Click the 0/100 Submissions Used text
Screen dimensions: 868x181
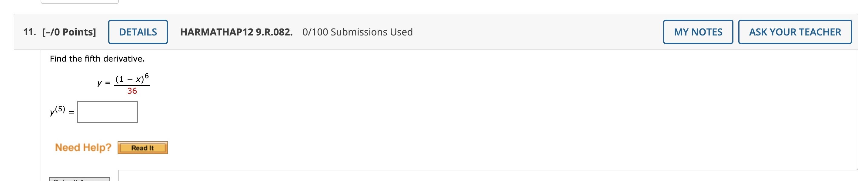357,32
